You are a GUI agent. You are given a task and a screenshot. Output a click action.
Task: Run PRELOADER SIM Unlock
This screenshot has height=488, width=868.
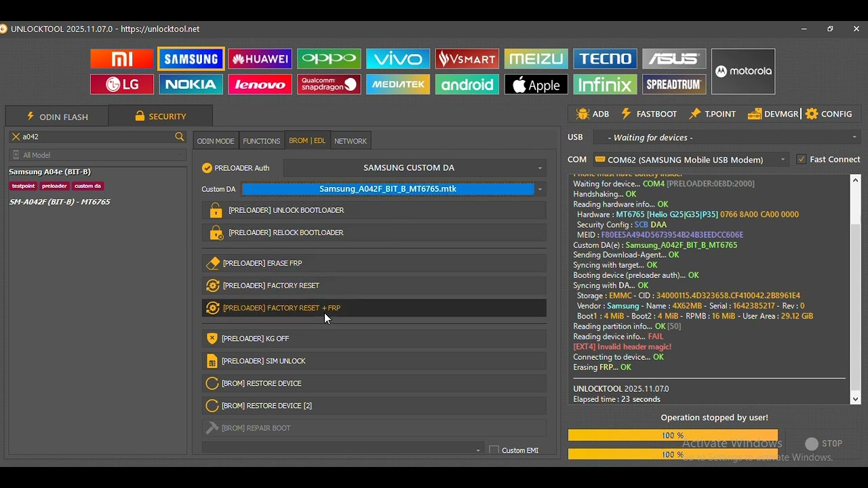pyautogui.click(x=374, y=361)
